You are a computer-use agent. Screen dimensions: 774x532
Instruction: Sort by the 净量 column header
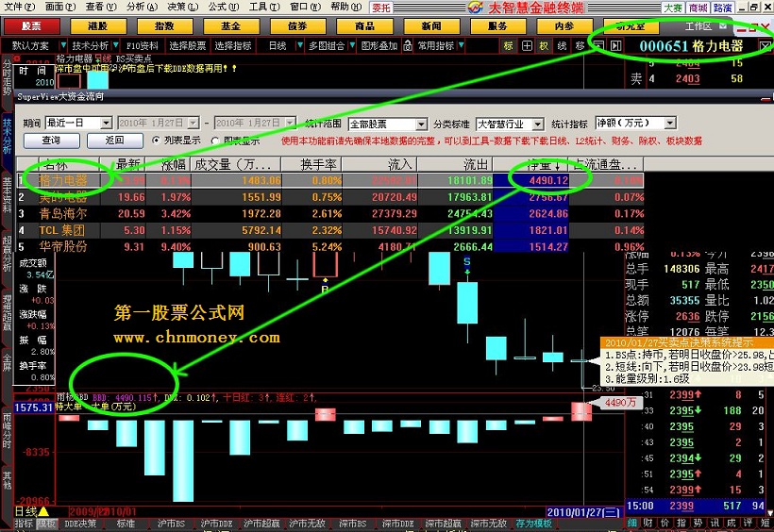531,164
